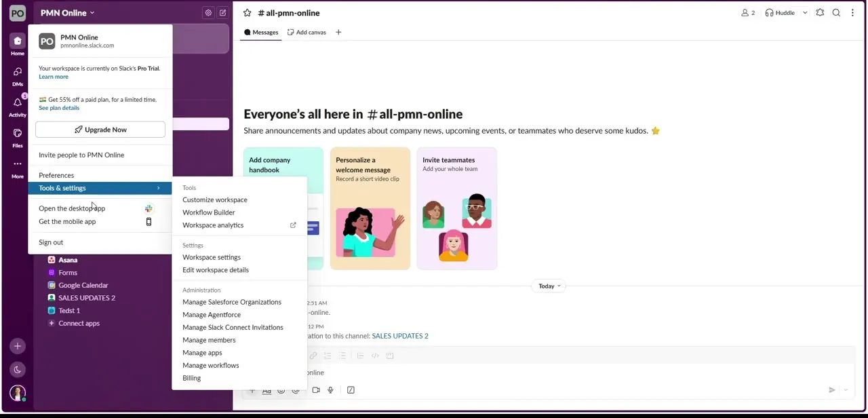Click the code formatting icon in composer
This screenshot has height=418, width=868.
click(x=375, y=356)
